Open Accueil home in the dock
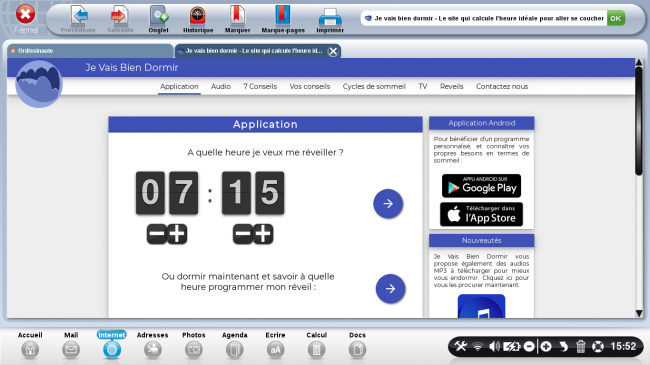Screen dimensions: 650x365 pos(30,345)
